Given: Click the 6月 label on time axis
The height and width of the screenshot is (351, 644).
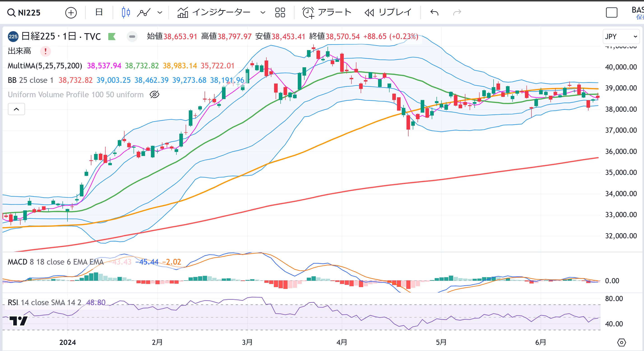Looking at the screenshot, I should click(540, 342).
